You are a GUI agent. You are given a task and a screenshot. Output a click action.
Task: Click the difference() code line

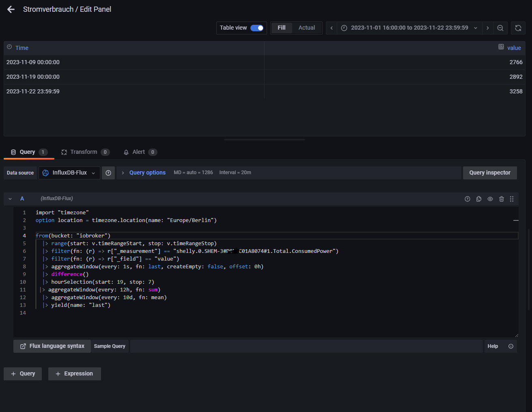(x=70, y=274)
